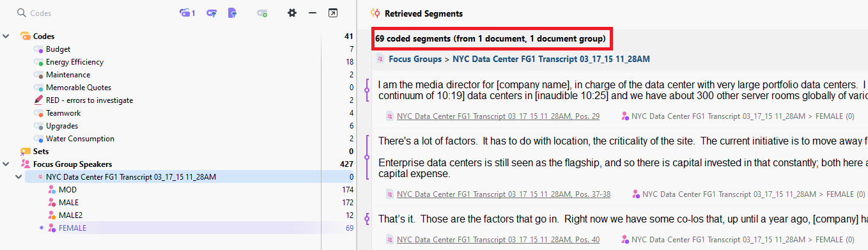Click segment text 'I am the media director'
This screenshot has width=868, height=250.
click(x=623, y=90)
